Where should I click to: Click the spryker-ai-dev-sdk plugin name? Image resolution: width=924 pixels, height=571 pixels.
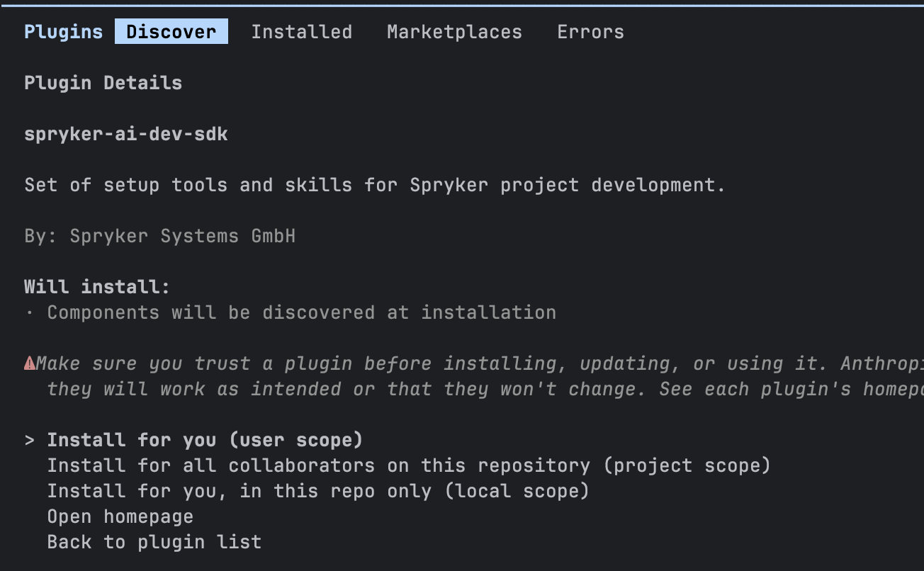click(x=126, y=134)
